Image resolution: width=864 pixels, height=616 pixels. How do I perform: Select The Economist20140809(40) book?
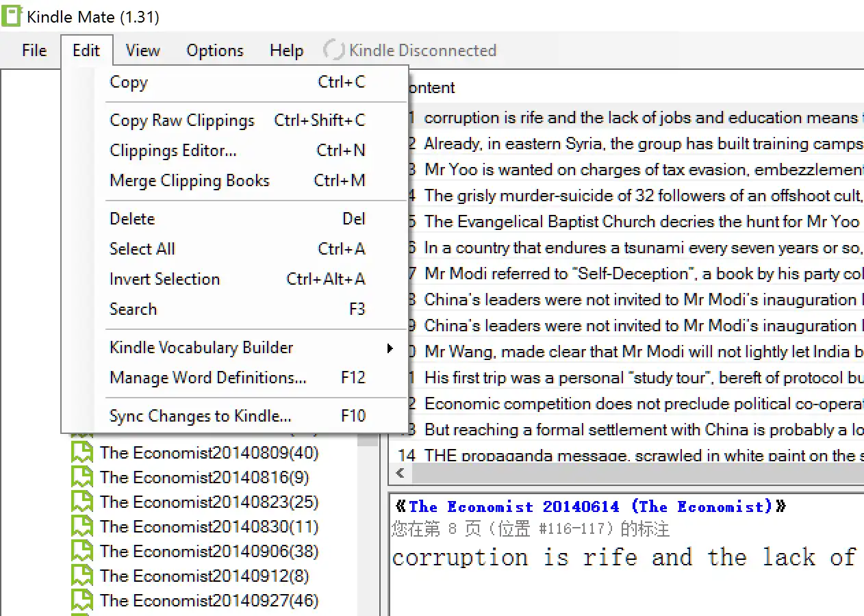[x=209, y=453]
